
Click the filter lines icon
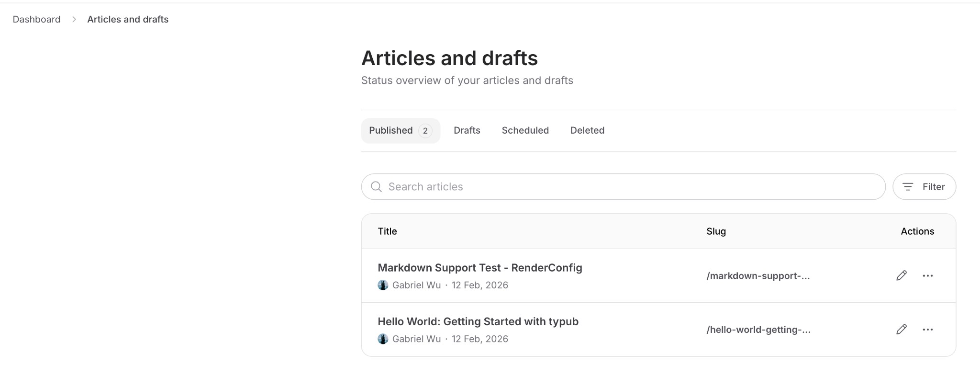(908, 187)
